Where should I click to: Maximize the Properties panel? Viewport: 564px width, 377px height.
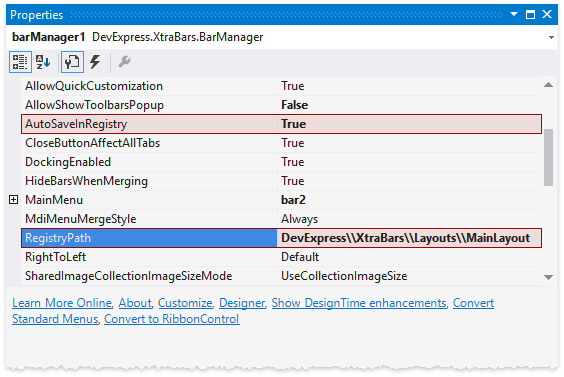pos(530,14)
